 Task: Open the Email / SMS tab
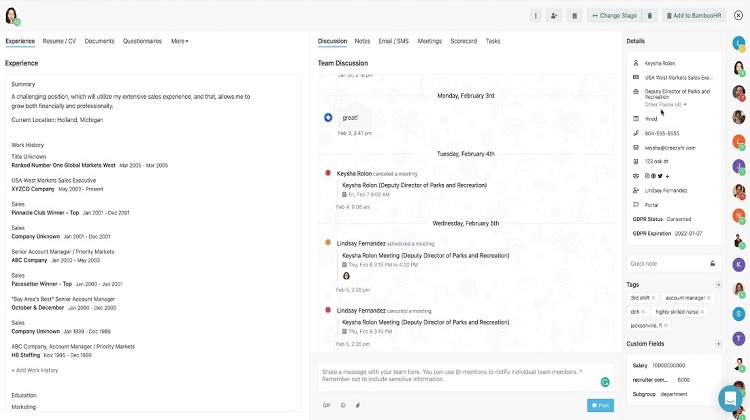click(394, 41)
